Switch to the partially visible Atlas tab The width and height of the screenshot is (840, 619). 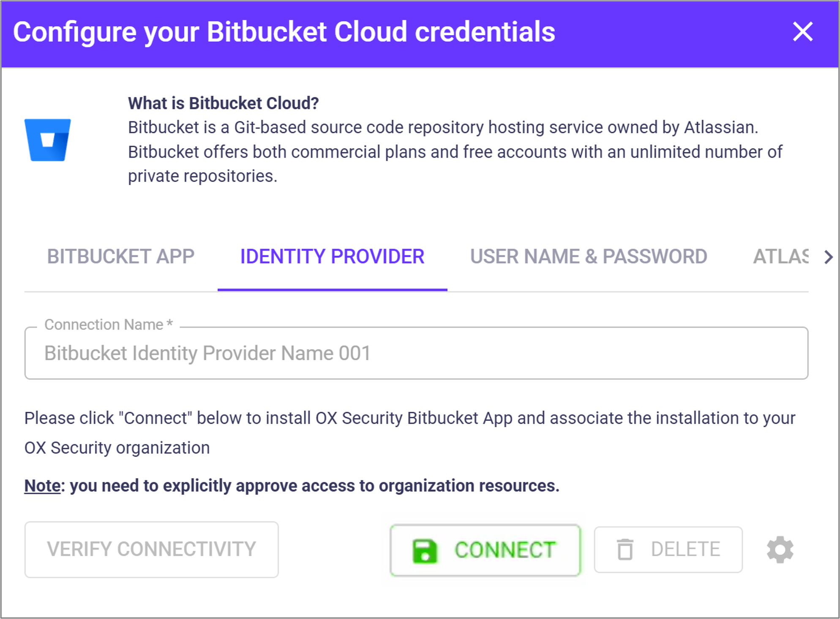point(780,257)
